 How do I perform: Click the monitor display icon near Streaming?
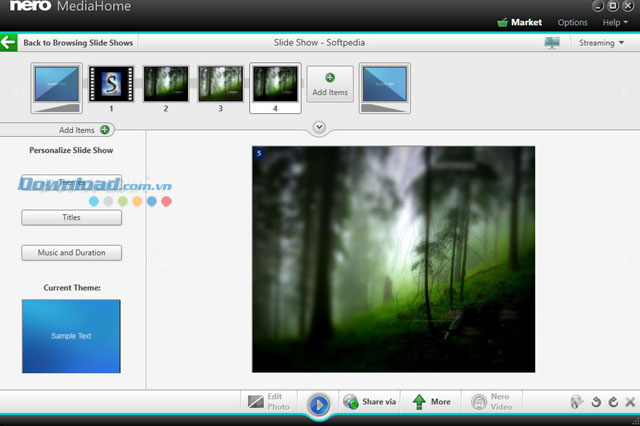pyautogui.click(x=552, y=43)
